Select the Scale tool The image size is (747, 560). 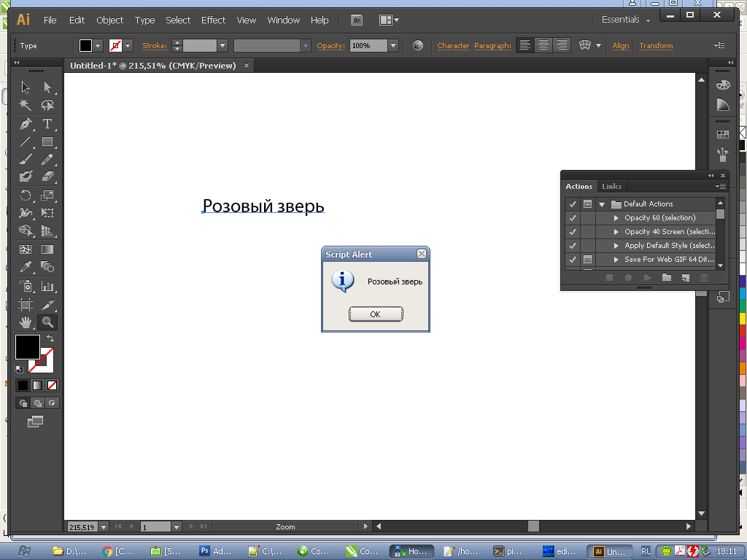[x=47, y=195]
